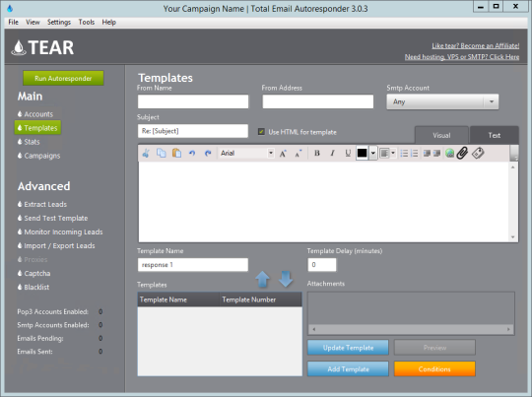Increase font size with the larger A icon
This screenshot has width=532, height=397.
283,154
